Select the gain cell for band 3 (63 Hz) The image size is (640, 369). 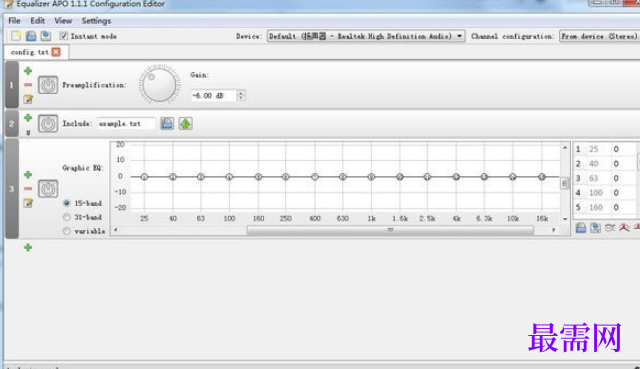click(x=624, y=178)
